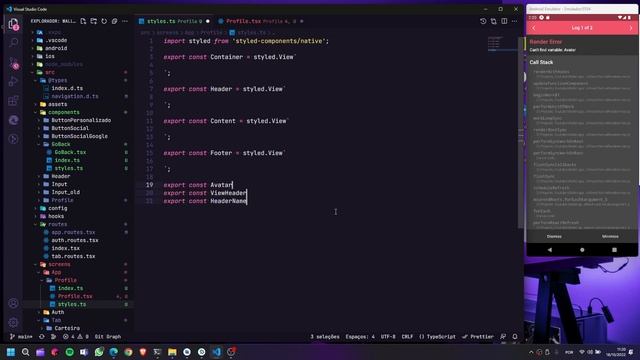Open app.routes.tsx file
The height and width of the screenshot is (360, 640).
point(73,232)
